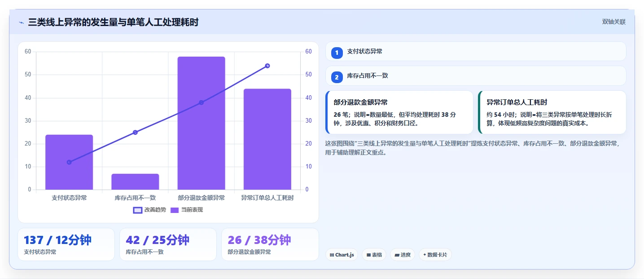Click the 当前表现 purple legend swatch
The image size is (644, 279).
175,210
